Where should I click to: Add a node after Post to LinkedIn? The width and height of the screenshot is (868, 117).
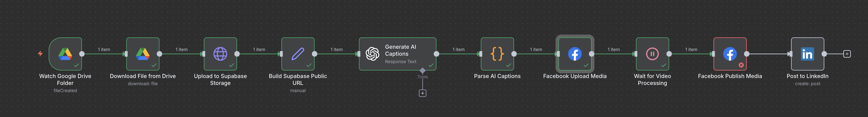pyautogui.click(x=847, y=54)
